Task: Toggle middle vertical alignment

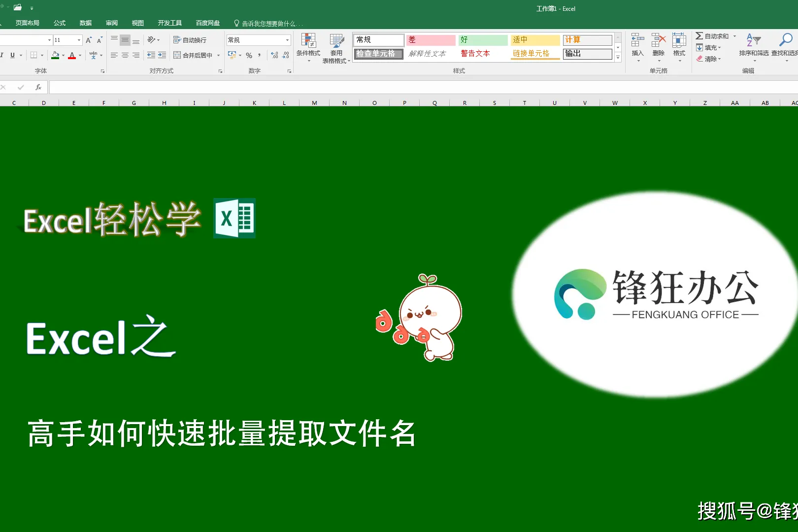Action: click(x=125, y=40)
